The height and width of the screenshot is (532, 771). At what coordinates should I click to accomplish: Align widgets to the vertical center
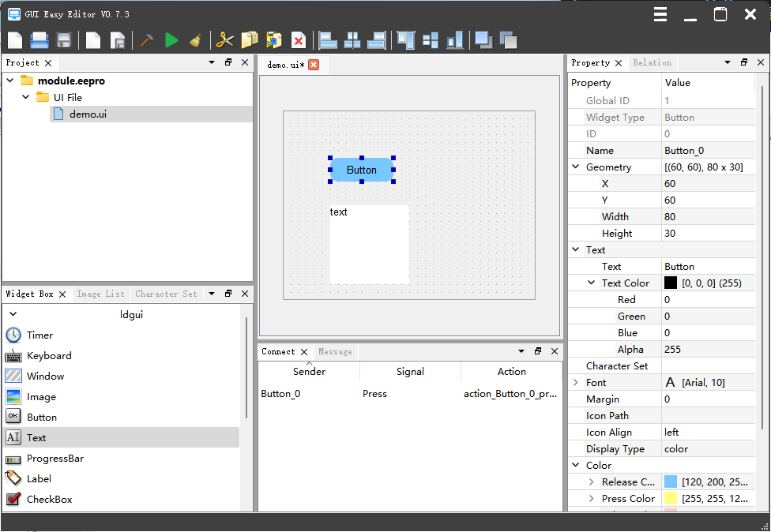[431, 40]
